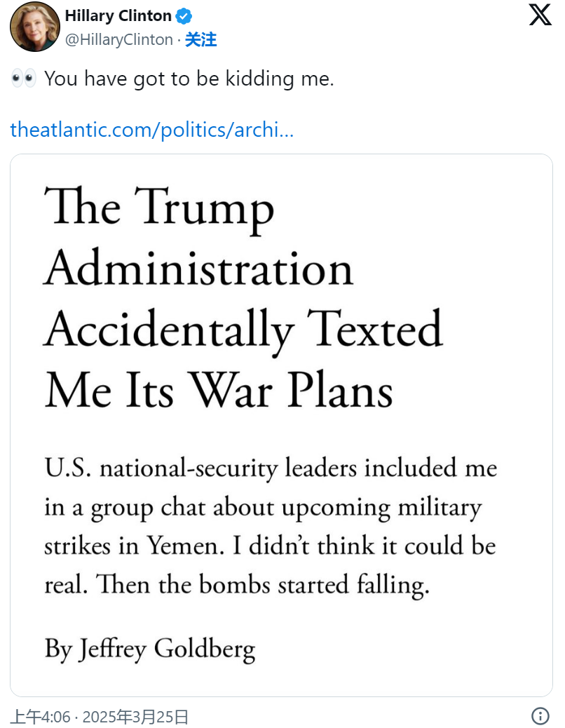Open the info icon beside timestamp

(540, 716)
